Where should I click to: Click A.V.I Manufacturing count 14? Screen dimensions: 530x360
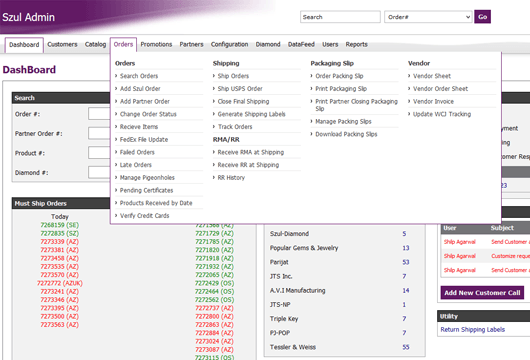(406, 291)
